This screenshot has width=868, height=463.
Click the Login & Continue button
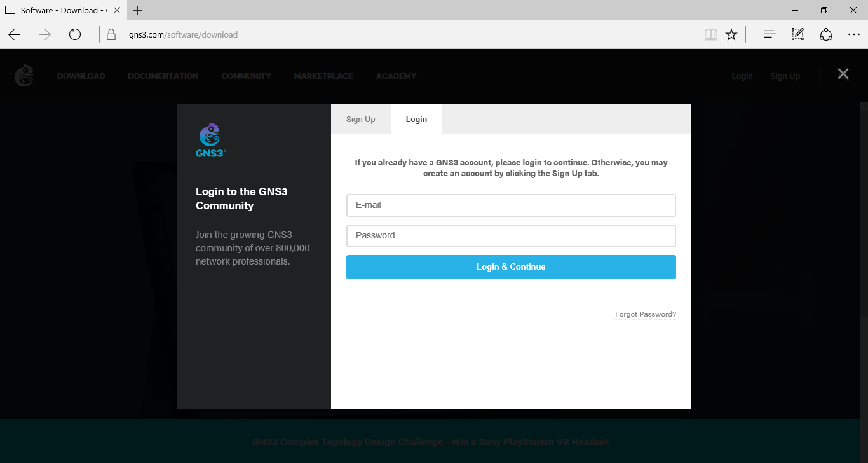point(511,266)
